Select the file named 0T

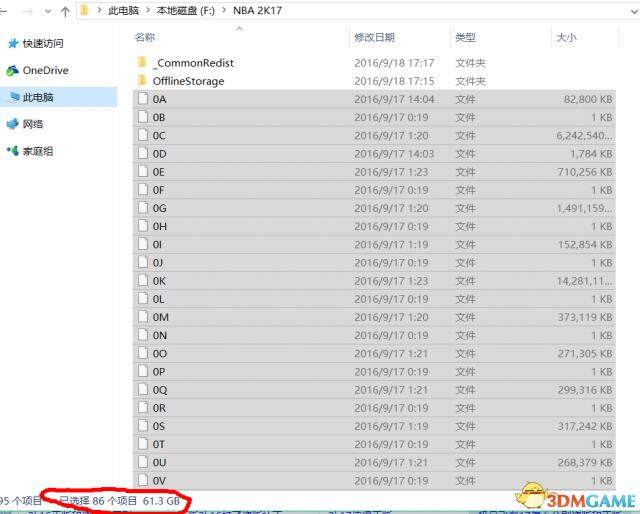(x=159, y=445)
